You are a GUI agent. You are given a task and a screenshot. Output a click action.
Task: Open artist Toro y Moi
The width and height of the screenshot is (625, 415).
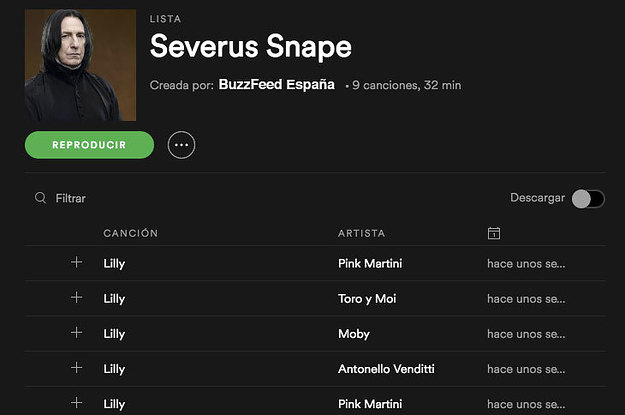[x=367, y=298]
